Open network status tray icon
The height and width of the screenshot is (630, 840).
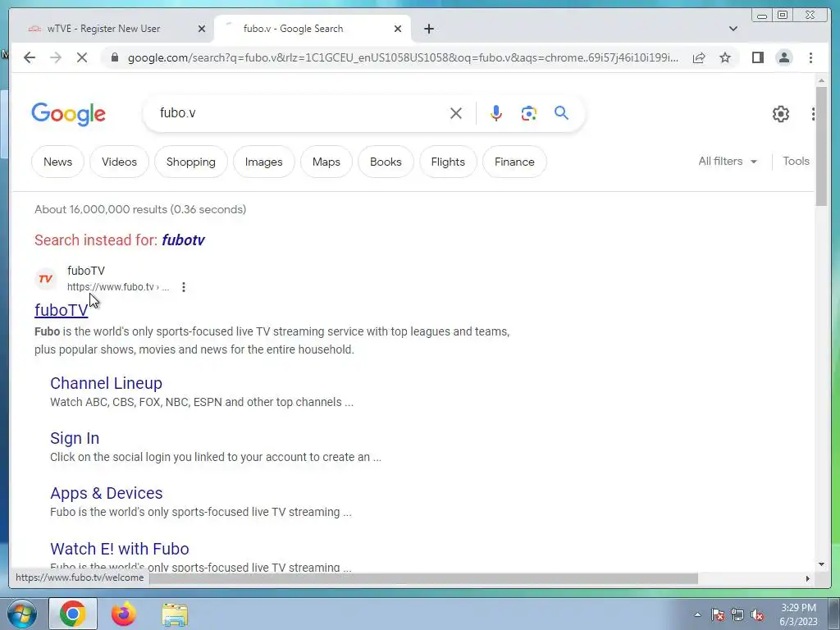click(737, 614)
